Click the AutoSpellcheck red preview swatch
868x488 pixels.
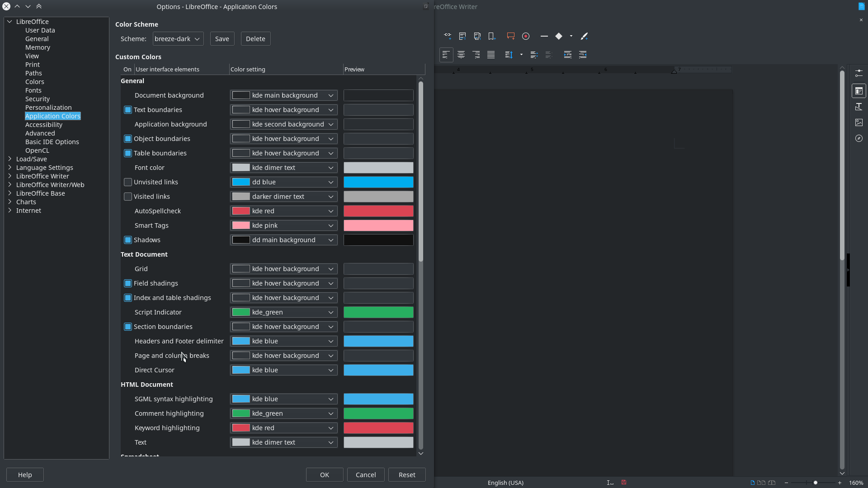coord(378,211)
